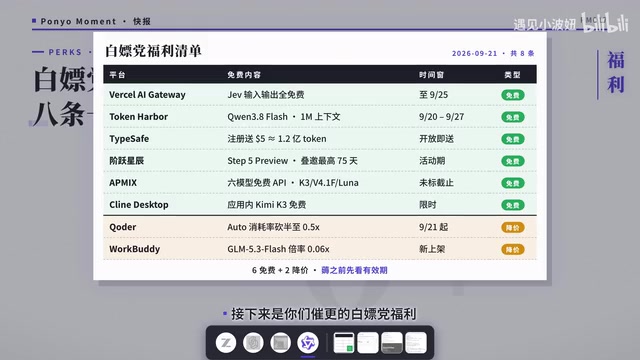Follow the 薅之前先看有效期 link

(x=354, y=270)
